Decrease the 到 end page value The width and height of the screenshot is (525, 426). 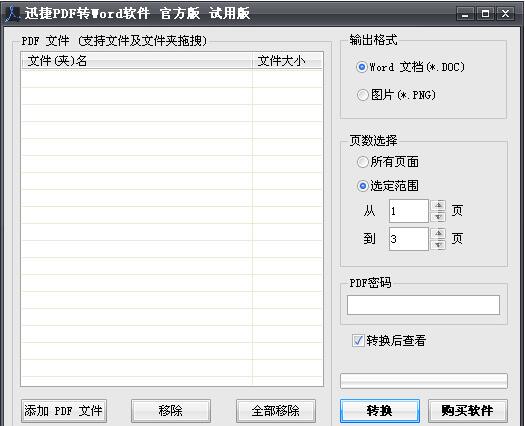[x=439, y=245]
